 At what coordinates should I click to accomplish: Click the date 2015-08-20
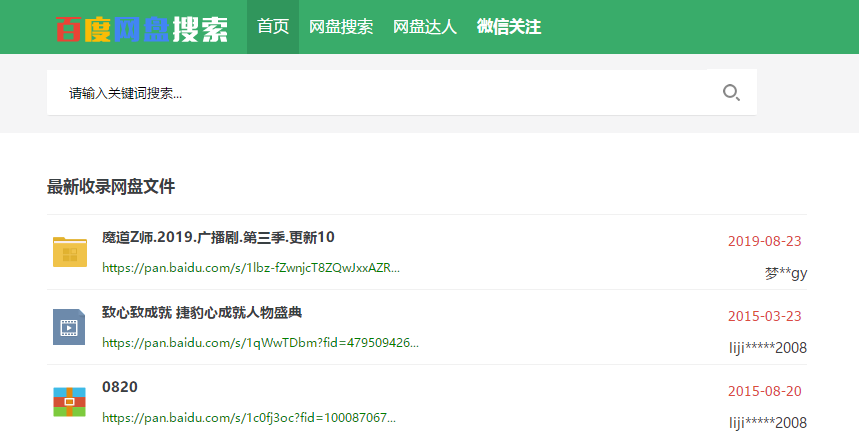point(764,391)
